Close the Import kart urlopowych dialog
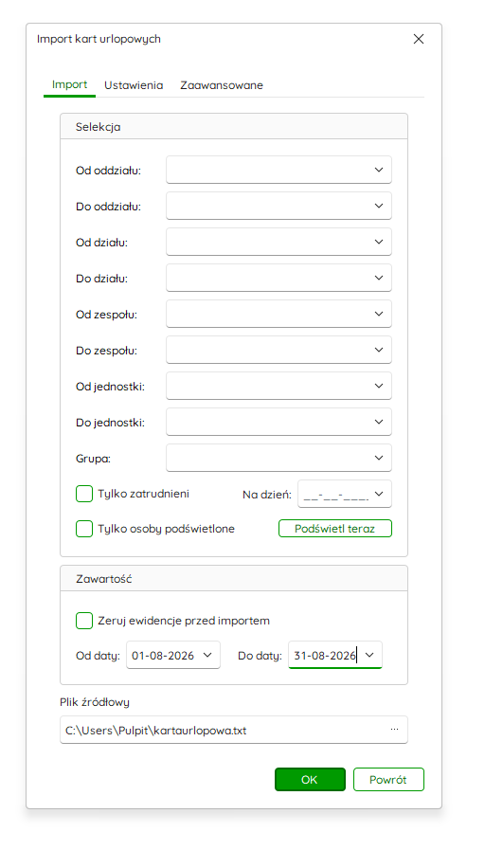The image size is (503, 868). (x=419, y=39)
